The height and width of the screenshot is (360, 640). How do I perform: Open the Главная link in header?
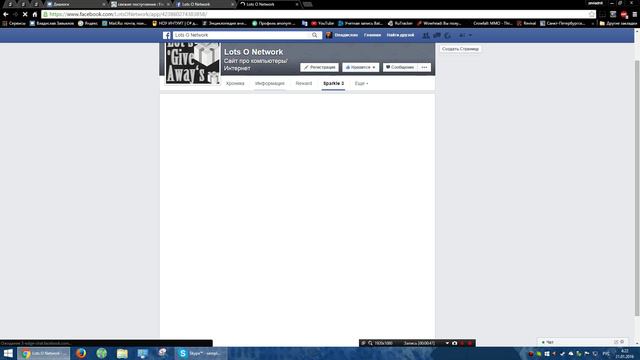click(372, 36)
